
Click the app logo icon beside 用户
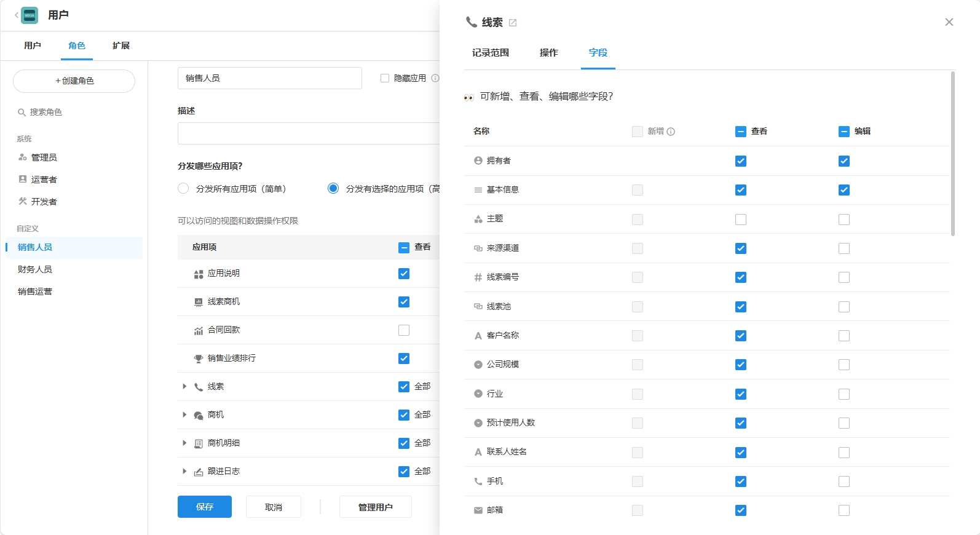(30, 15)
